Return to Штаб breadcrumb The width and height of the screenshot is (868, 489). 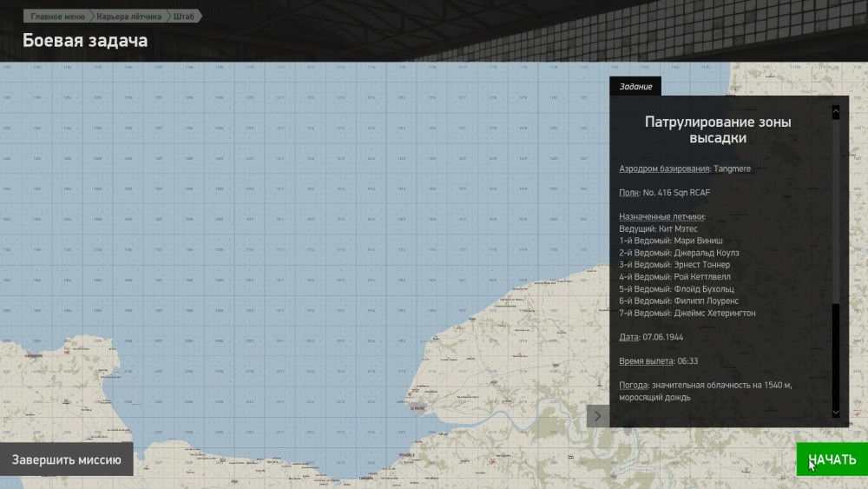tap(184, 16)
